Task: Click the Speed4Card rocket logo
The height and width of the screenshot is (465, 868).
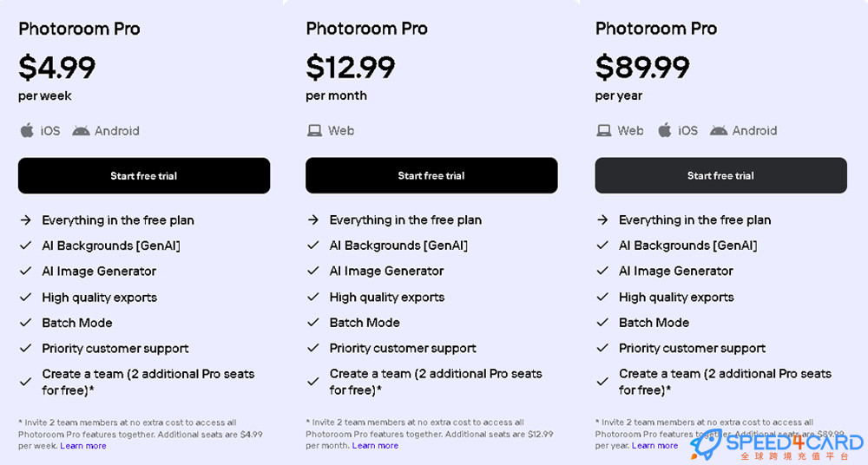Action: coord(706,443)
